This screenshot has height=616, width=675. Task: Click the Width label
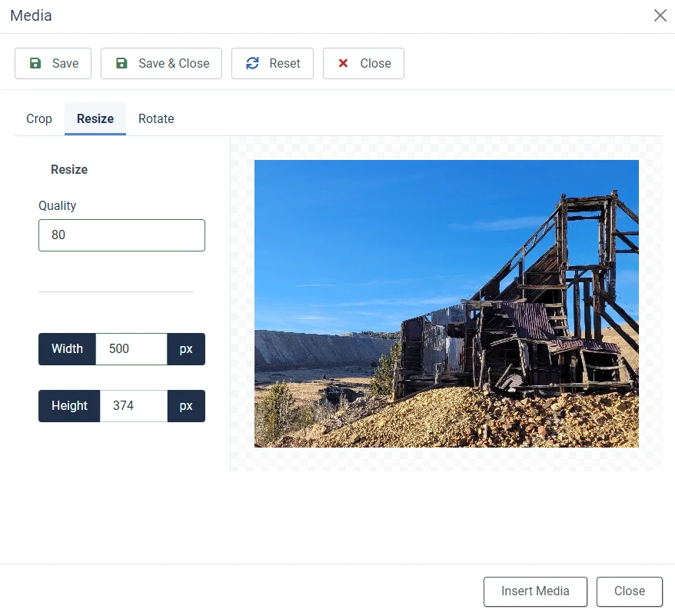click(67, 349)
